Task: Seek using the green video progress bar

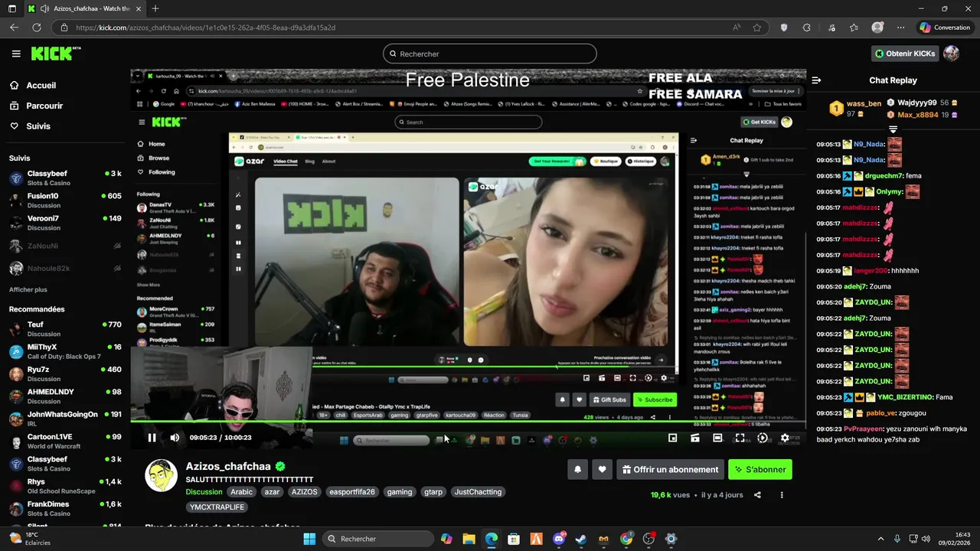Action: tap(468, 422)
